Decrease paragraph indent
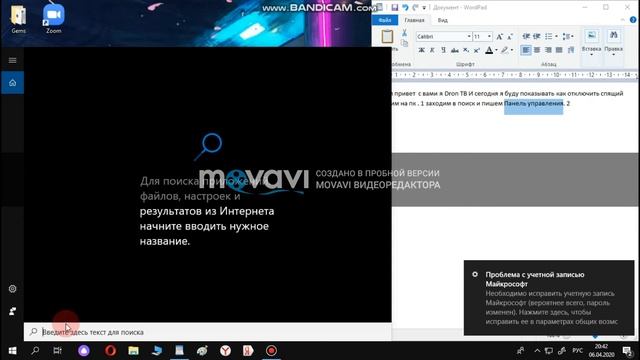640x360 pixels. (x=526, y=36)
